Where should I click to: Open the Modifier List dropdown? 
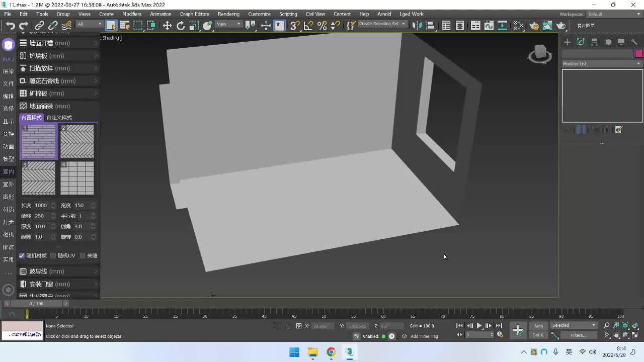click(602, 64)
